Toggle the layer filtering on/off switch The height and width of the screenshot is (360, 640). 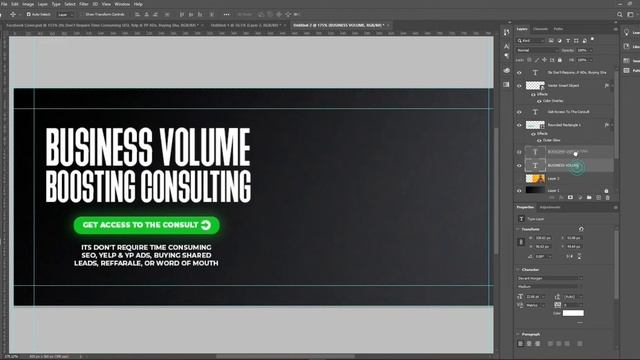click(x=593, y=39)
